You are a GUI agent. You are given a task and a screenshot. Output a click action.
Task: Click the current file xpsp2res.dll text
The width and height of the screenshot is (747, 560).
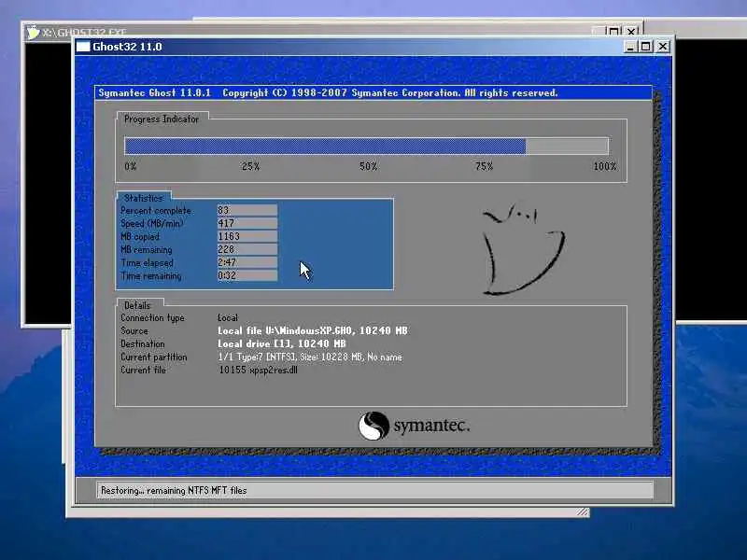259,370
